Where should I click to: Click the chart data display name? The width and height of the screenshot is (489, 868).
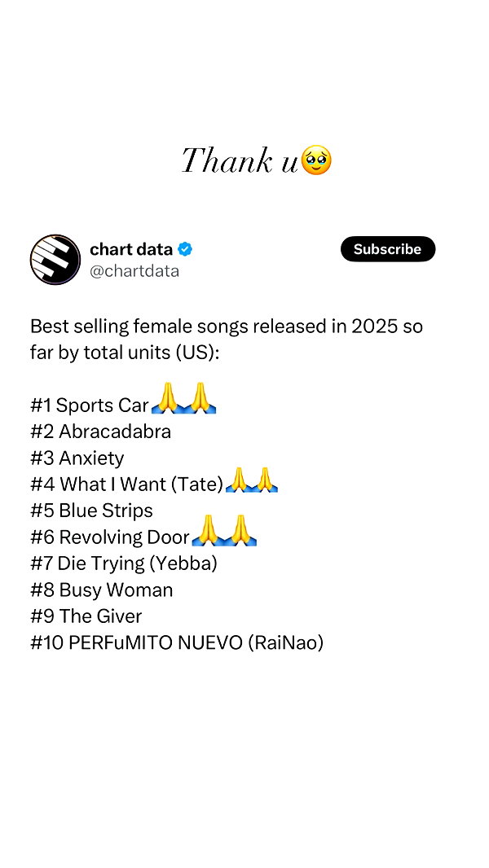[131, 250]
